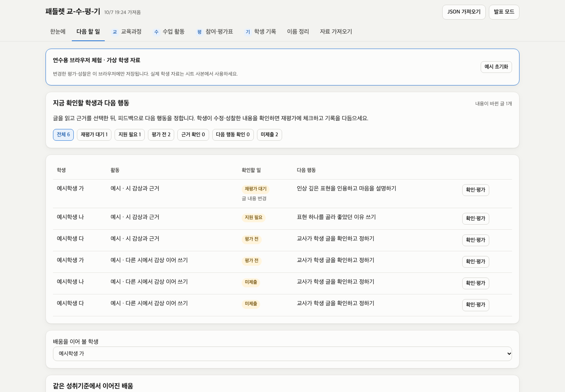Click the 학생 column header
Image resolution: width=565 pixels, height=392 pixels.
(x=61, y=170)
